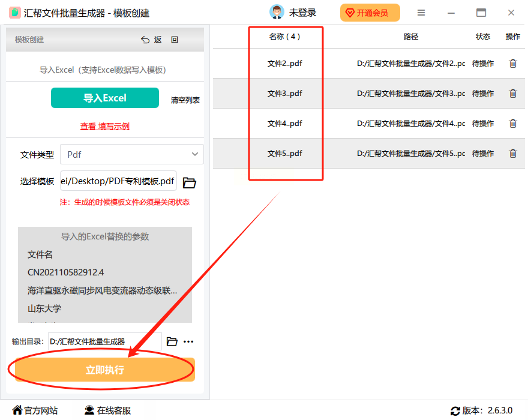Screen dimensions: 528x420
Task: Open output directory folder icon
Action: [x=172, y=341]
